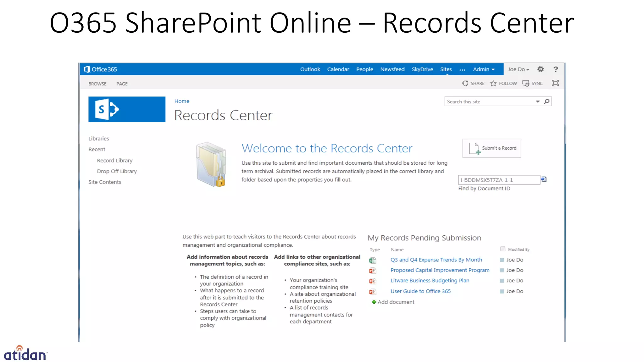Click the Records Center folder lock image
Screen dimensions: 644x362
click(x=211, y=164)
